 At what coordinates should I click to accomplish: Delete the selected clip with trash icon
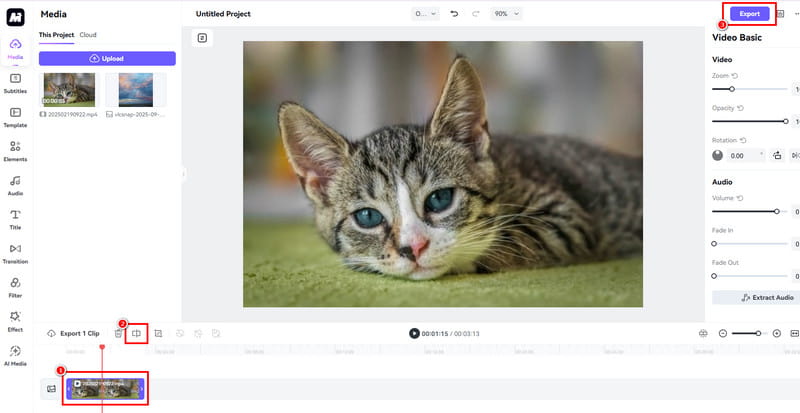coord(118,333)
